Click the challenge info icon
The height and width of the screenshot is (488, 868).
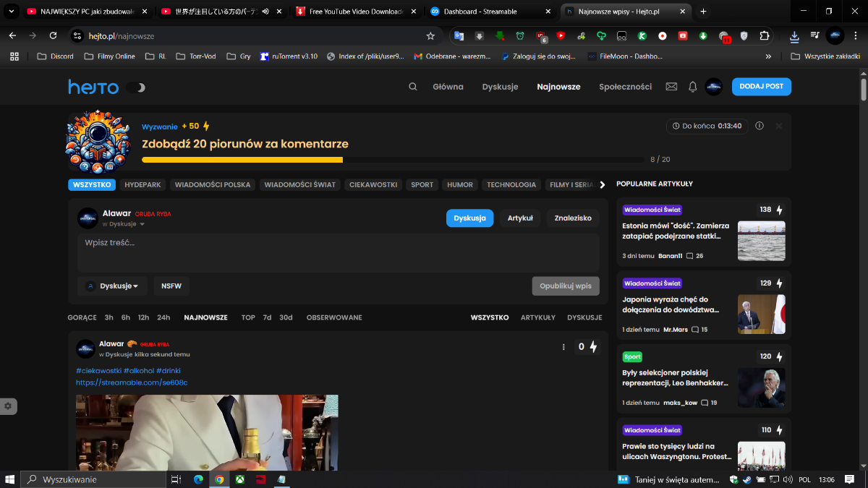759,126
